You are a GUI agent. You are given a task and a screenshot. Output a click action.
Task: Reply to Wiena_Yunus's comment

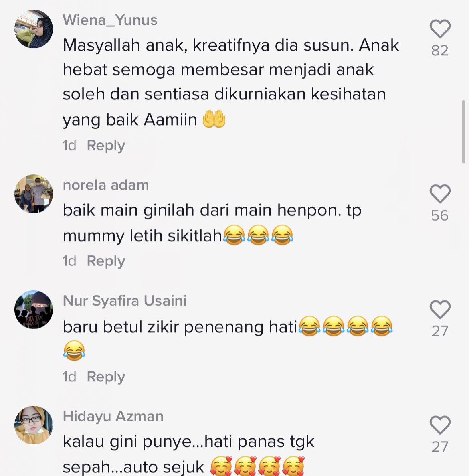click(106, 146)
